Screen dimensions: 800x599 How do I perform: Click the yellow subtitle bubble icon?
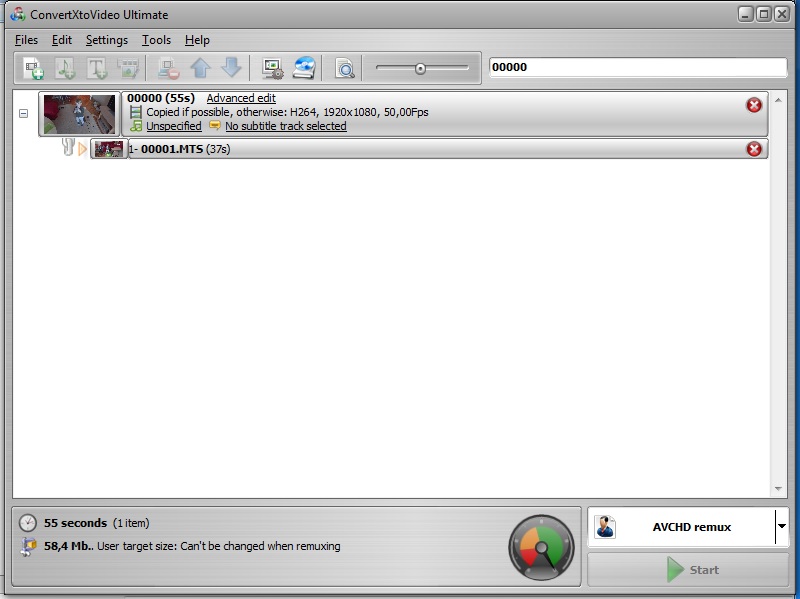point(215,126)
